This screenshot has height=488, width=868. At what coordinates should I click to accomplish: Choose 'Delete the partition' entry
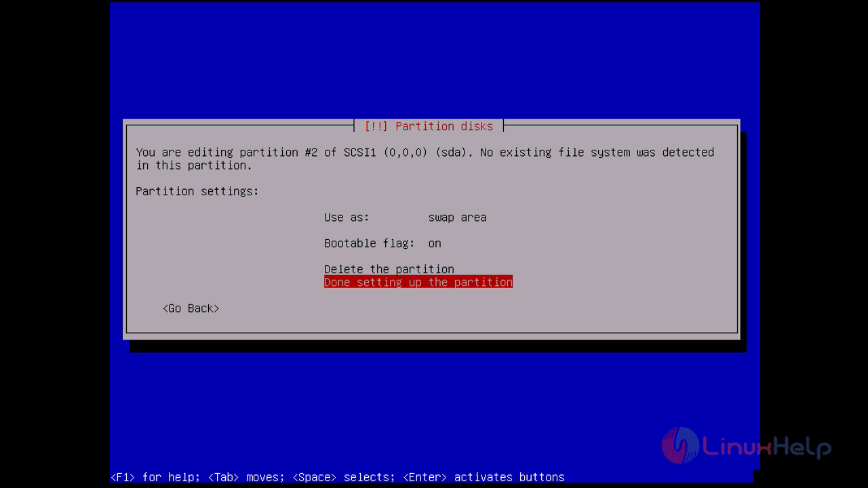(x=389, y=269)
